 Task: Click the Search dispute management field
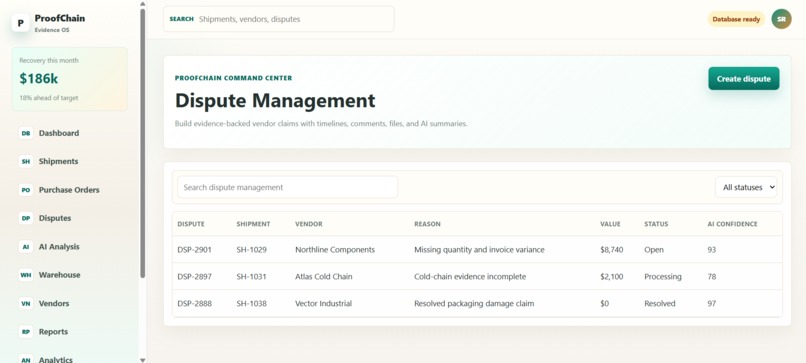(287, 187)
